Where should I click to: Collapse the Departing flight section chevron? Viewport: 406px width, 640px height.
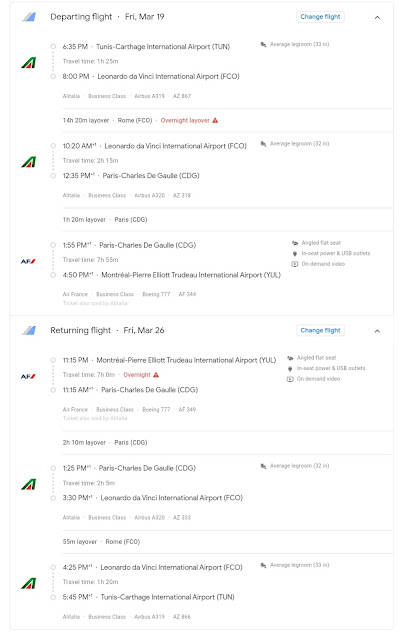(377, 18)
